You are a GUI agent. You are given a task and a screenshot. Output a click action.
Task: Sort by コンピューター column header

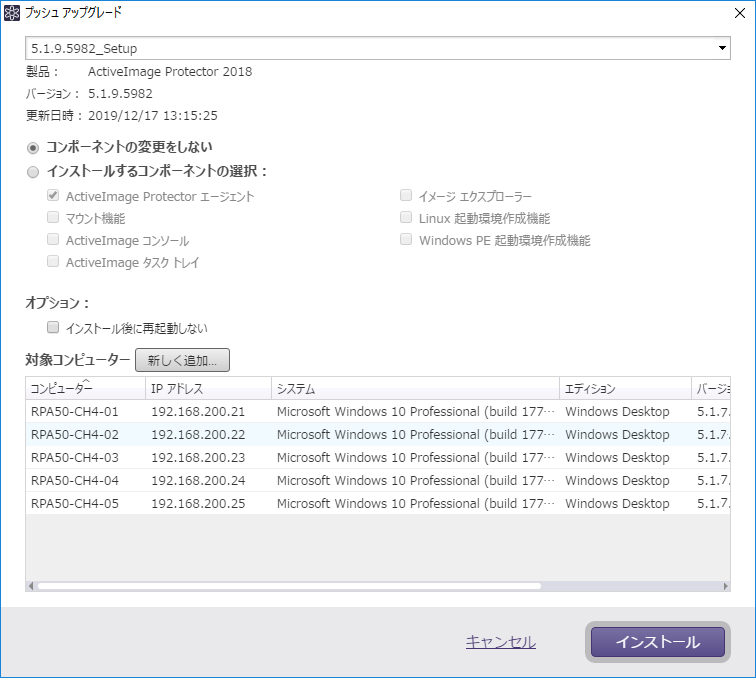click(85, 389)
